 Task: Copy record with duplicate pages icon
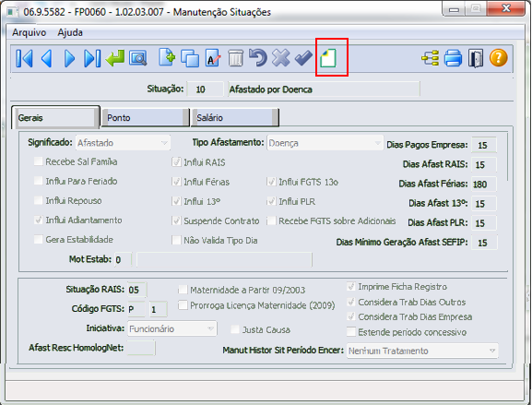tap(190, 58)
